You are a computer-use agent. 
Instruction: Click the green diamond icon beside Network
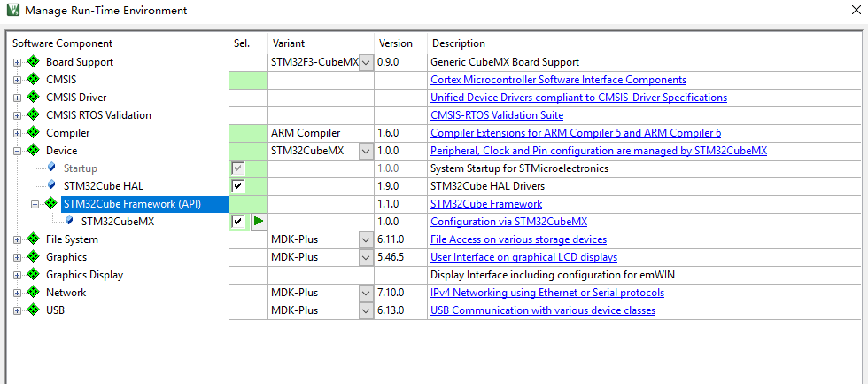click(x=34, y=292)
